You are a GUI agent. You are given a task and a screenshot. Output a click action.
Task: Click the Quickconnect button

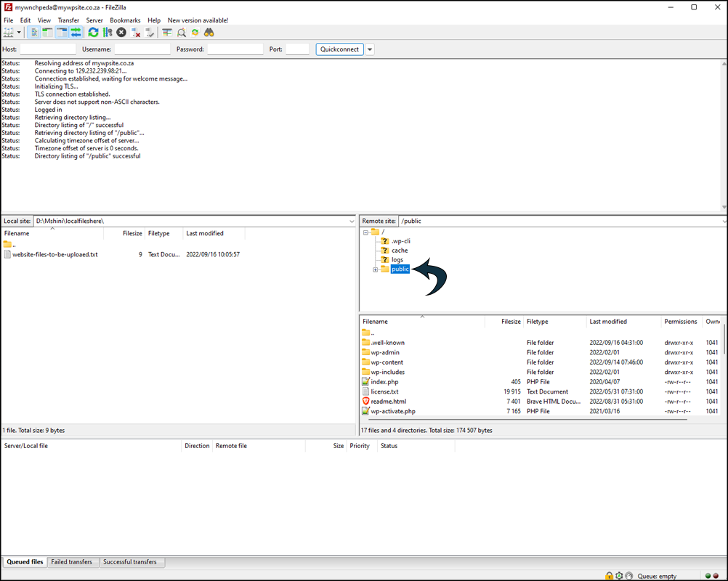(x=339, y=49)
